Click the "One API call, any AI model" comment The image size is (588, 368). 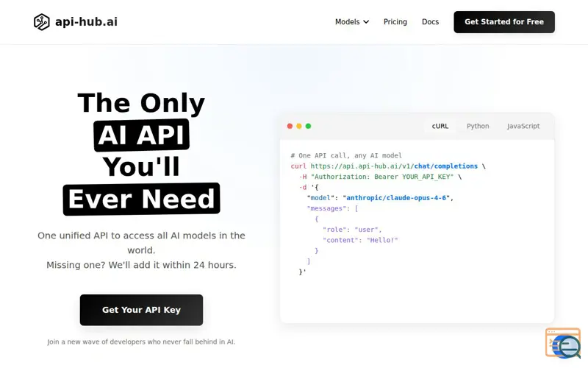tap(346, 155)
